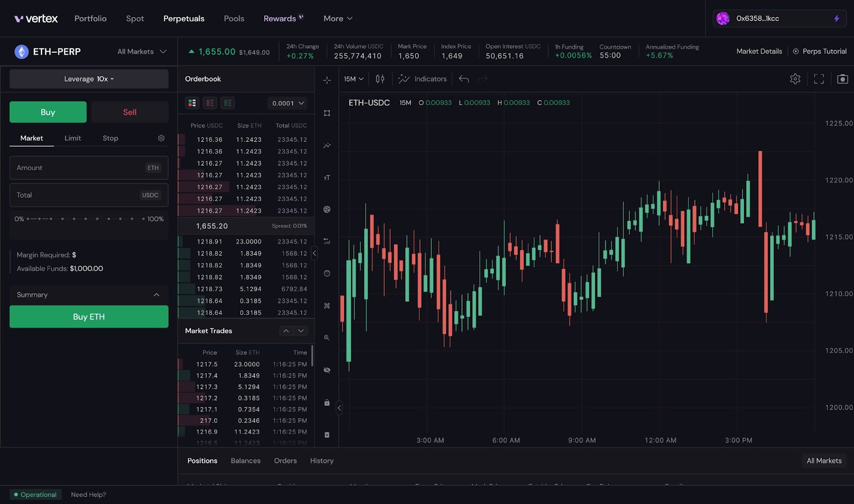Submit order with Buy ETH button

[89, 317]
